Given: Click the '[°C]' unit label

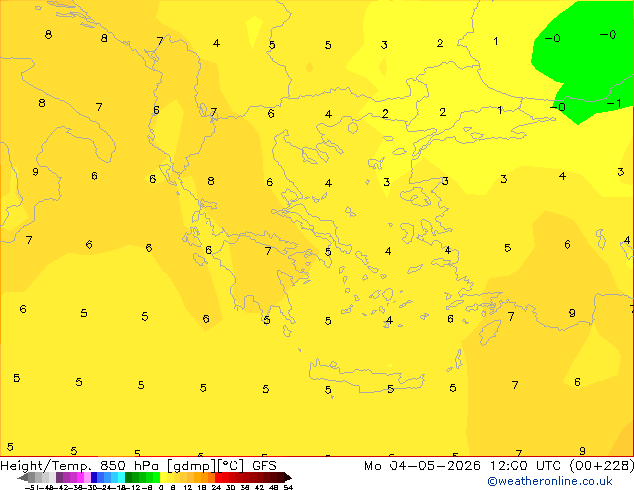Looking at the screenshot, I should 231,466.
